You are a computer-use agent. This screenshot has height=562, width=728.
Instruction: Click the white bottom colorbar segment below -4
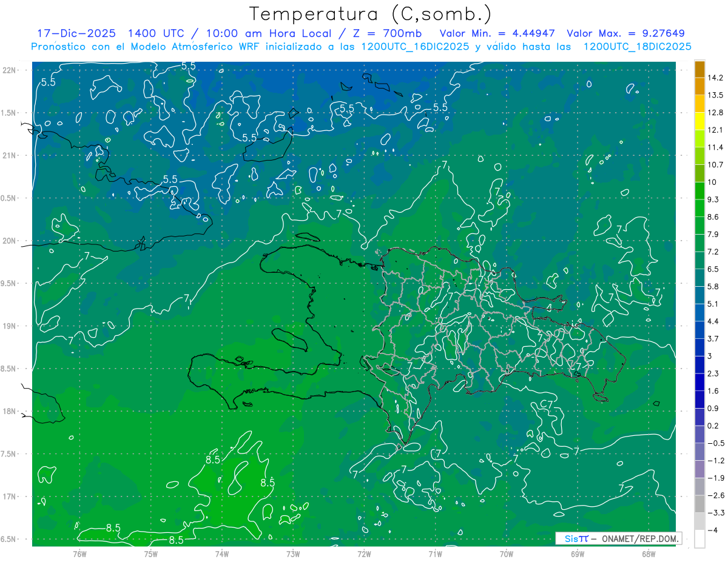tap(699, 539)
